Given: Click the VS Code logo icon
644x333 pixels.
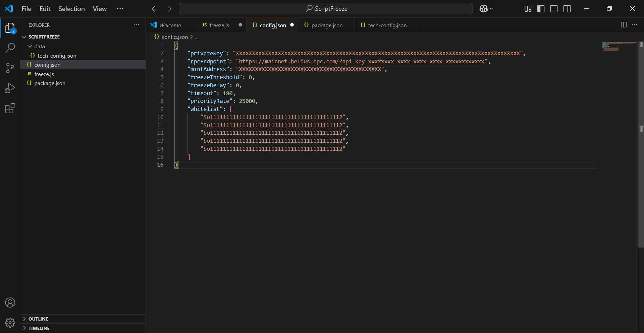Looking at the screenshot, I should click(9, 9).
